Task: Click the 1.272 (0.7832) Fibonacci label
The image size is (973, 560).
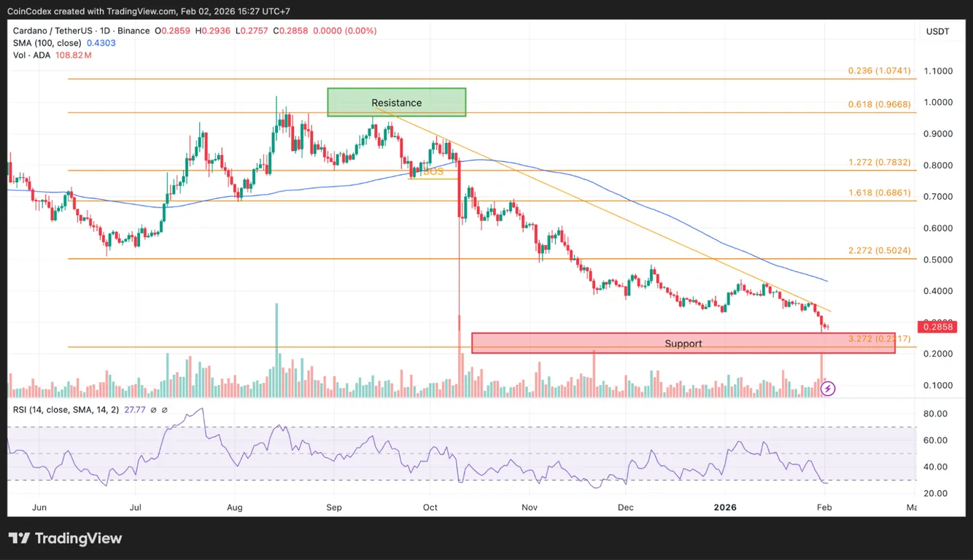Action: coord(879,162)
